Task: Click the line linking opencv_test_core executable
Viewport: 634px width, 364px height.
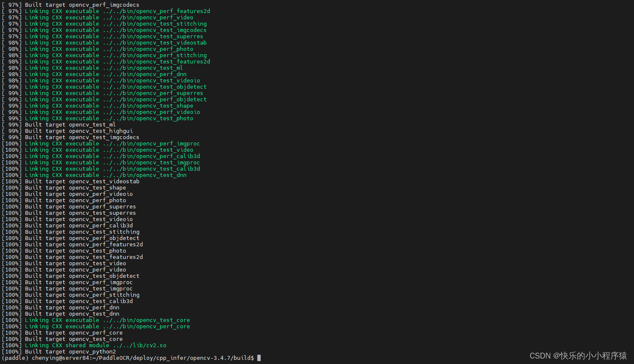Action: tap(96, 320)
